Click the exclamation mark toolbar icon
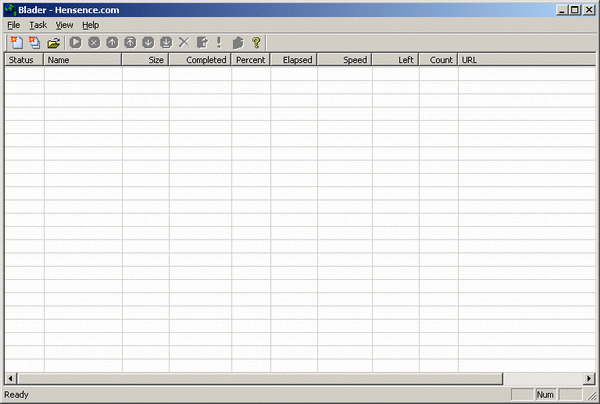The height and width of the screenshot is (404, 600). click(x=219, y=42)
